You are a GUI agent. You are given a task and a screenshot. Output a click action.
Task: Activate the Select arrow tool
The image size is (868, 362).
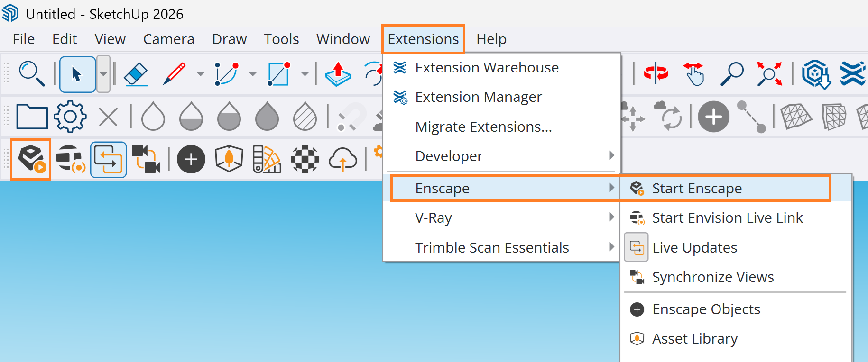[77, 74]
